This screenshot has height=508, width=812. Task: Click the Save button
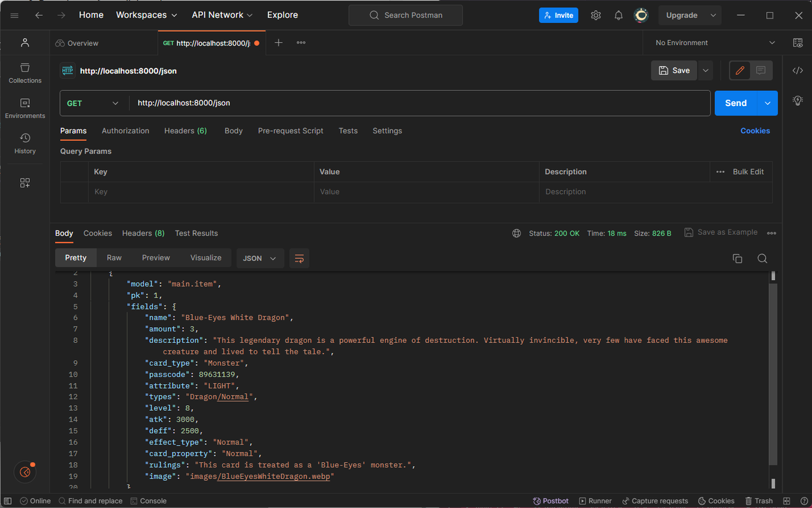[674, 70]
